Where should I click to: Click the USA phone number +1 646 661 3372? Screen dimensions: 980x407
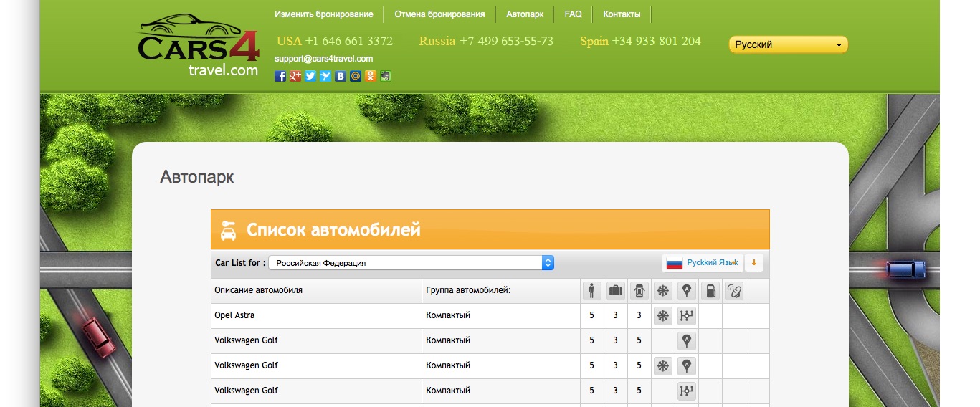pos(349,41)
